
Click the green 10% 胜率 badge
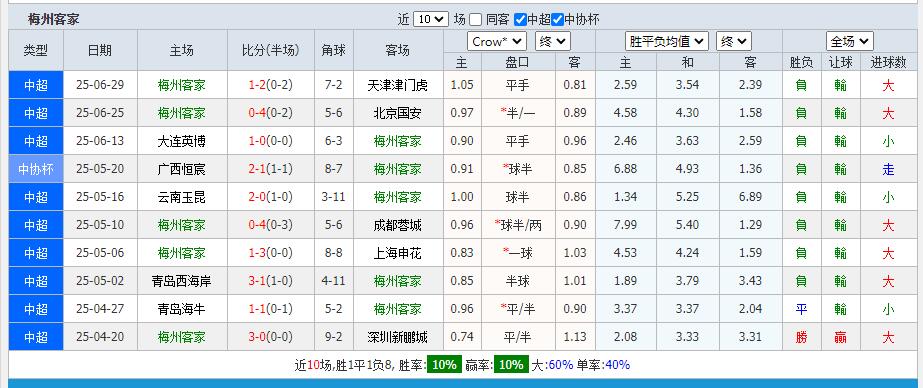tap(444, 364)
